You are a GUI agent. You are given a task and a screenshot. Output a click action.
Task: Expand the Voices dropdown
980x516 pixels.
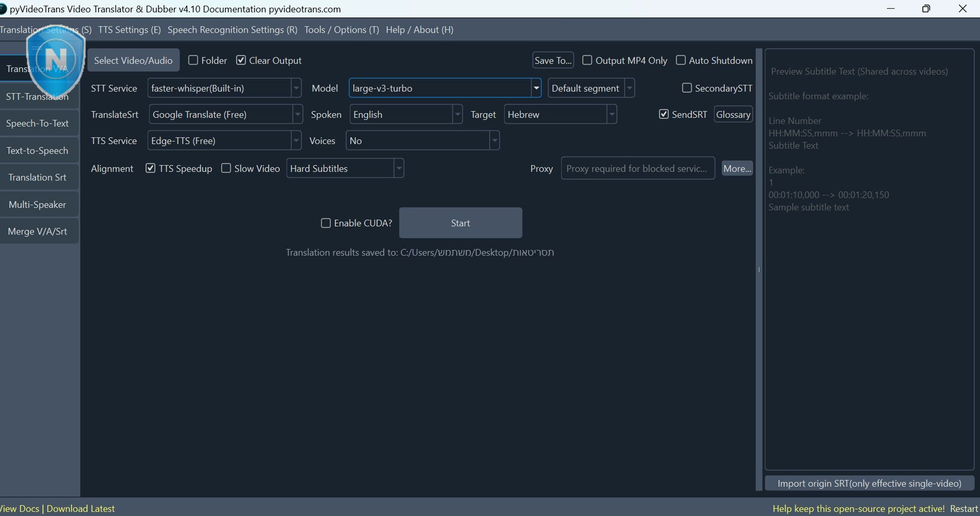tap(423, 141)
